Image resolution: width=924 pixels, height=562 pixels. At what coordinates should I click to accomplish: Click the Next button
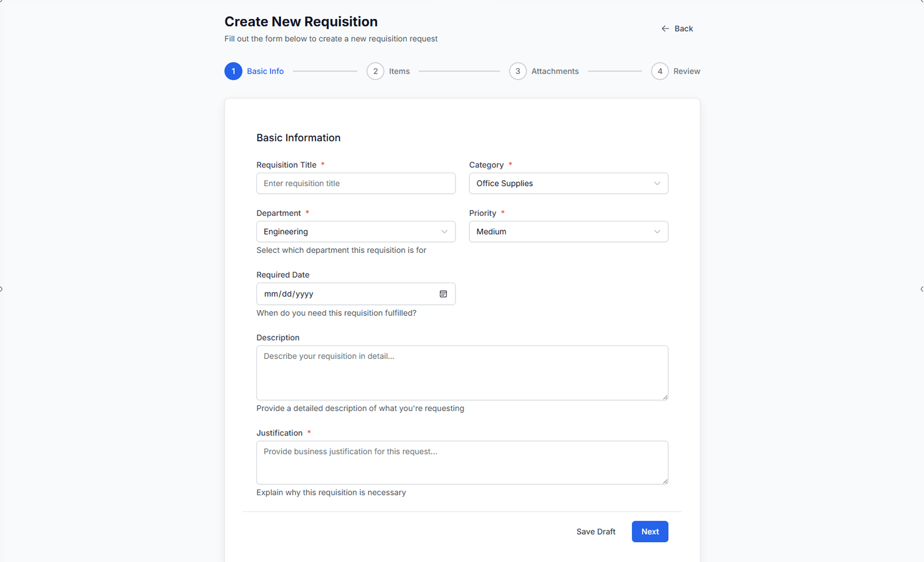[650, 531]
